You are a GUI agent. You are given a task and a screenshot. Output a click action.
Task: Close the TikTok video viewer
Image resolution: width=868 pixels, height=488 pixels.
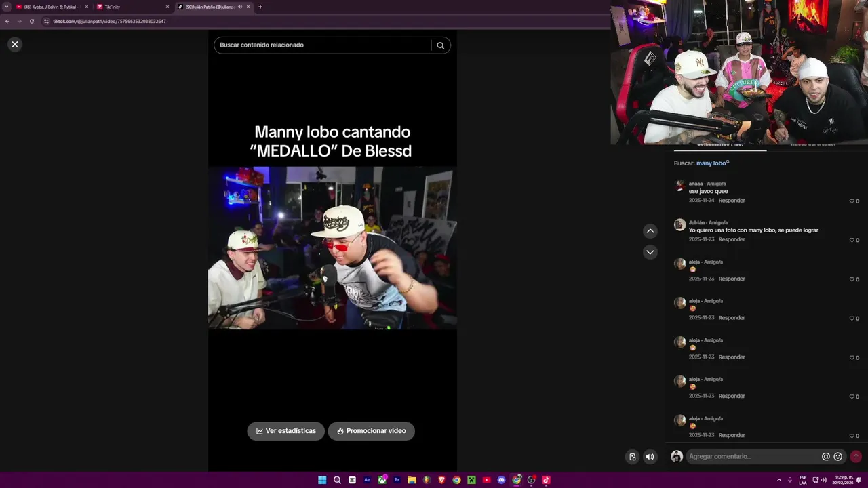(14, 44)
